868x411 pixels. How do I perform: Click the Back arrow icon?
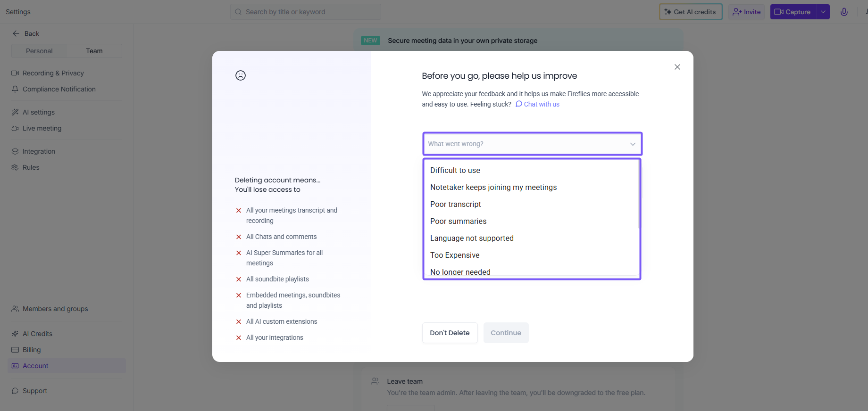(x=16, y=33)
